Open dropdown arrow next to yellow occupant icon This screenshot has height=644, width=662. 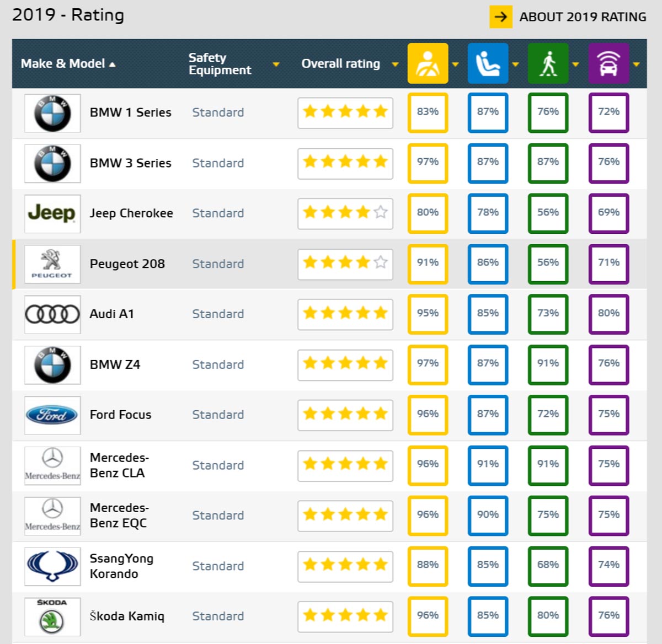pos(455,65)
